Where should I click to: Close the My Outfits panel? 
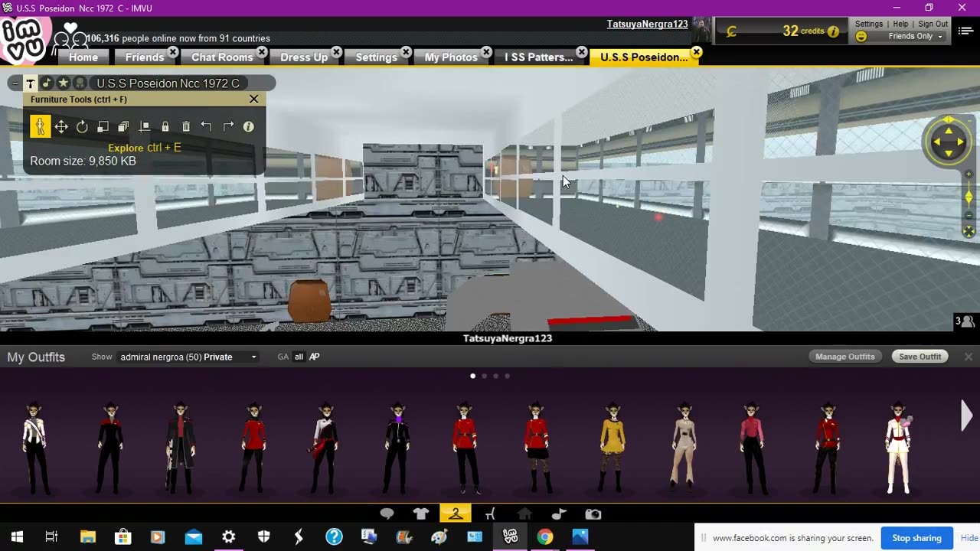(x=969, y=357)
